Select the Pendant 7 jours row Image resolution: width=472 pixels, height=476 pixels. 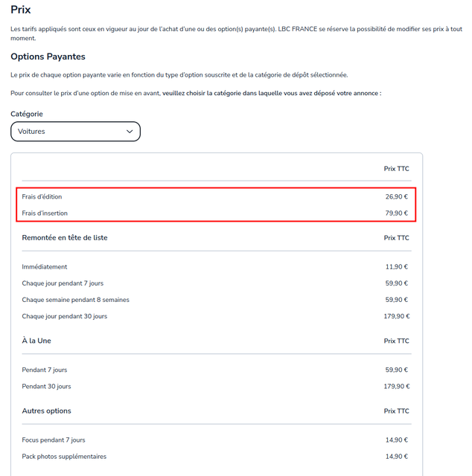coord(217,370)
